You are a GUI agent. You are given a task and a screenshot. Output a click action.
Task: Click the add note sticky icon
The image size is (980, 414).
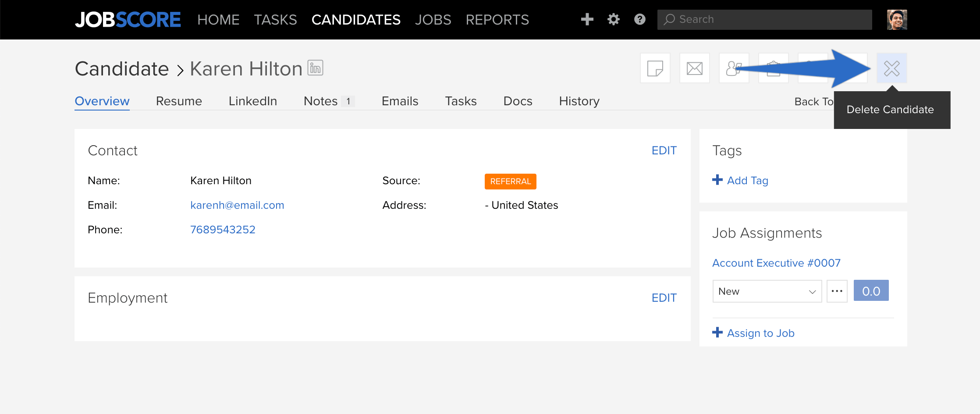[655, 68]
